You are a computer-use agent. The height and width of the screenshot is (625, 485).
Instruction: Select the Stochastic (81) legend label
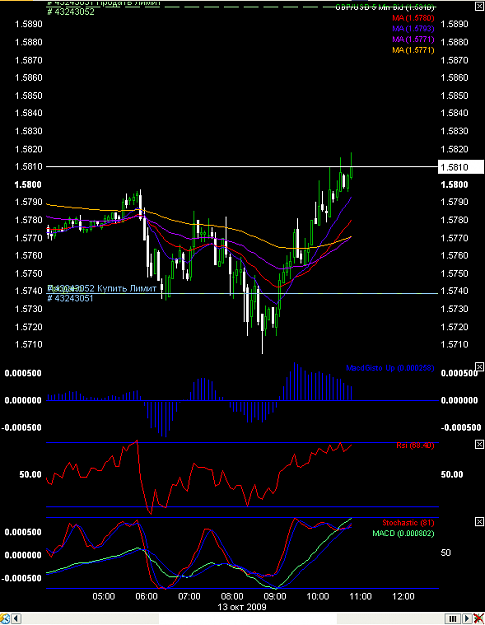tap(408, 523)
